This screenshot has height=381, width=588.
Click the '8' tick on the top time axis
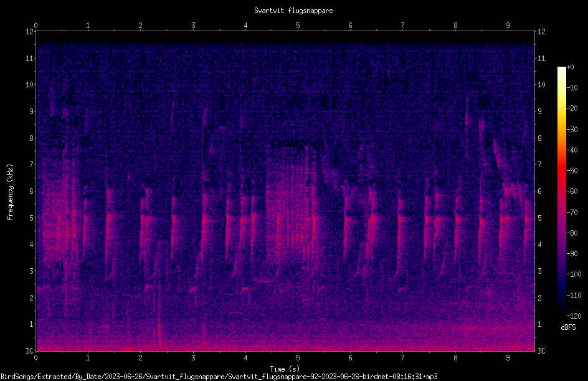coord(455,26)
